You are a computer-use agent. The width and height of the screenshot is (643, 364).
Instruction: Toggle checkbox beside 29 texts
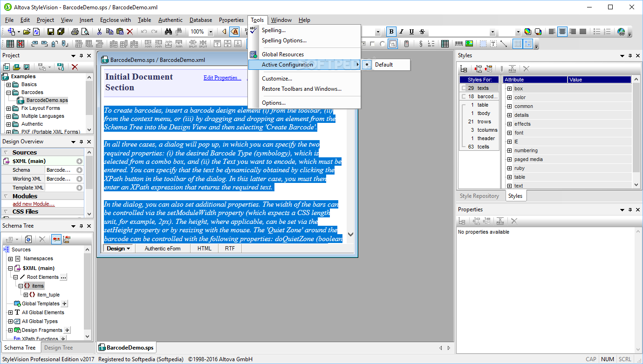pos(464,88)
